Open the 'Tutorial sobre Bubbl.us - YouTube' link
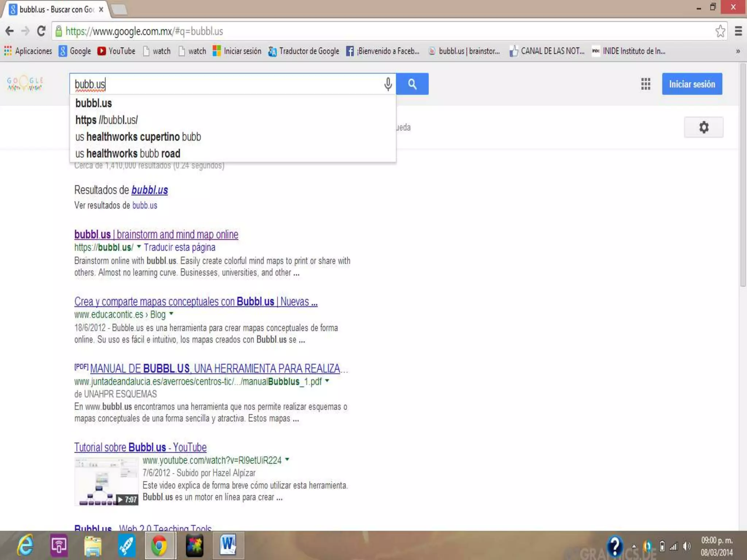Image resolution: width=747 pixels, height=560 pixels. (x=140, y=447)
